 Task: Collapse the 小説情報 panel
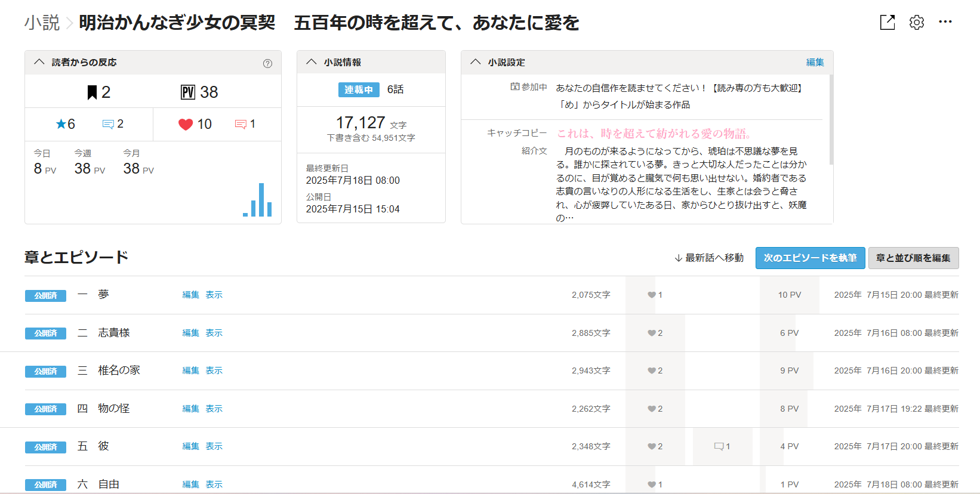pos(312,62)
